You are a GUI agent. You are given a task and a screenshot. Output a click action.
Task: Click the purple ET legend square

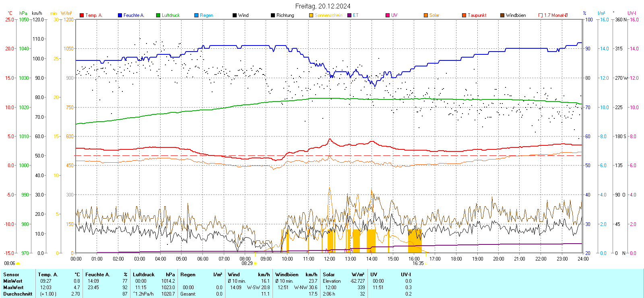tap(349, 15)
